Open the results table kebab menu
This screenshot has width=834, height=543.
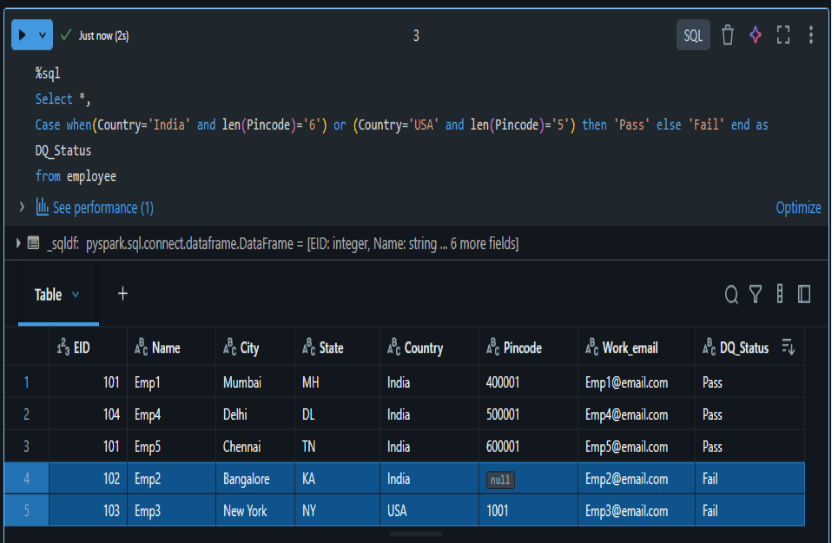[x=780, y=294]
